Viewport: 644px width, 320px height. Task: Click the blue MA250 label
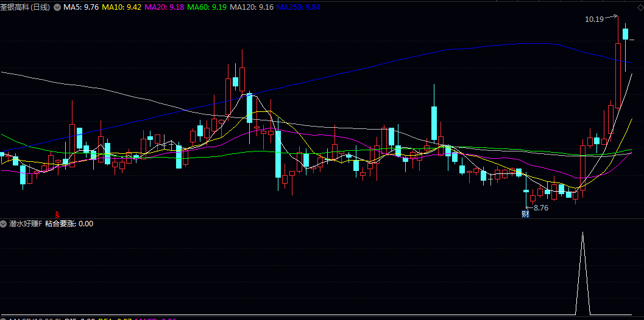pos(297,7)
